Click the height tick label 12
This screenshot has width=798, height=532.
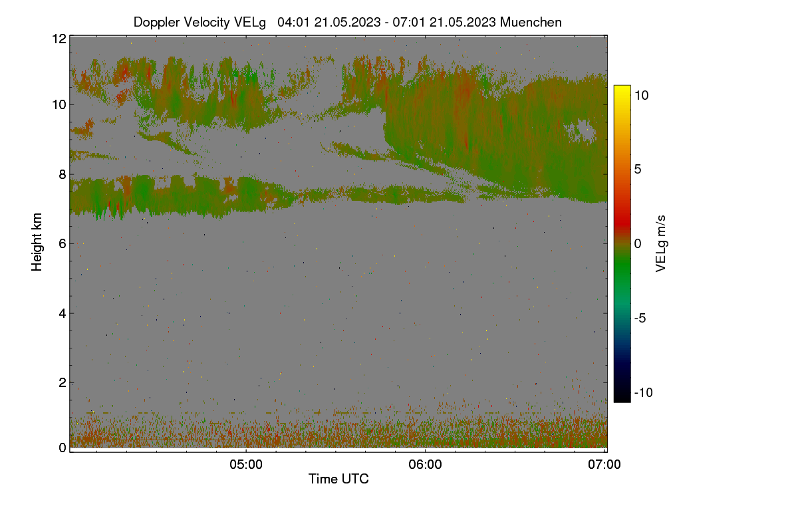tap(59, 39)
